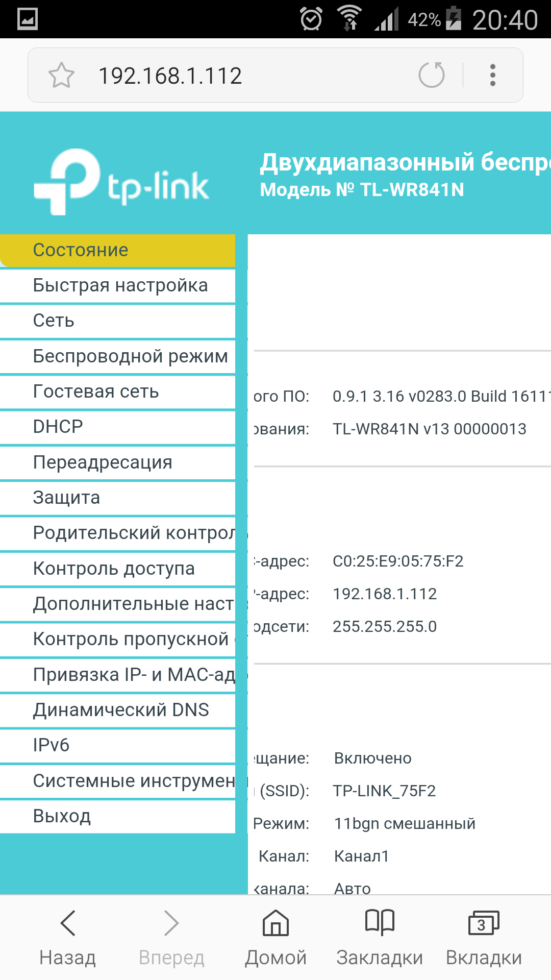Image resolution: width=551 pixels, height=980 pixels.
Task: Select subnet mask 255.255.255.0
Action: [x=385, y=626]
